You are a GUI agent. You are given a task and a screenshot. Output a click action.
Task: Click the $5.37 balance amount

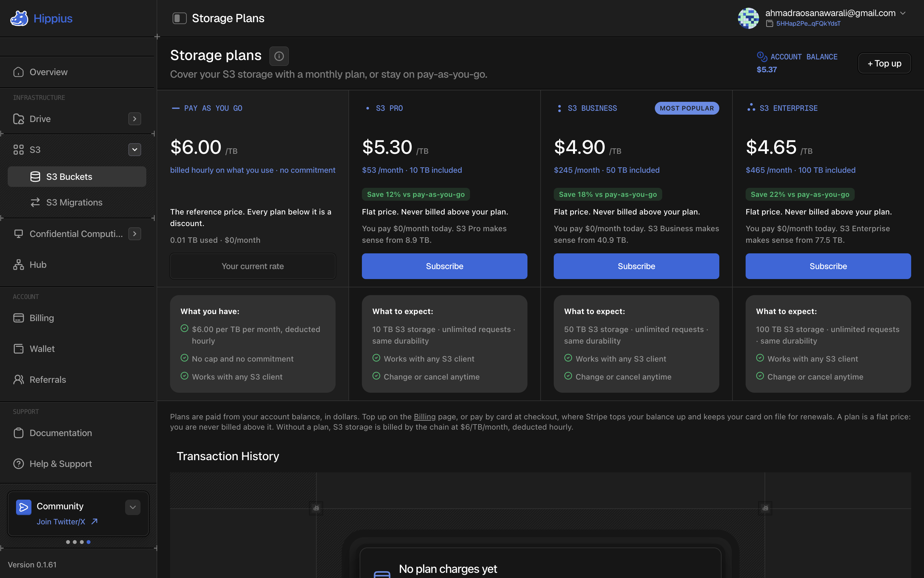point(767,70)
